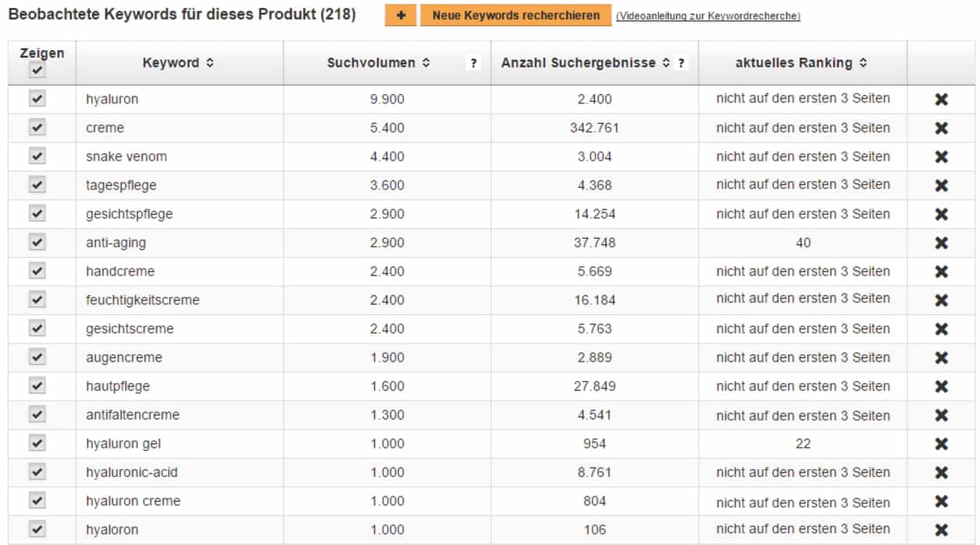Remove the hautpflege keyword row

[x=941, y=386]
